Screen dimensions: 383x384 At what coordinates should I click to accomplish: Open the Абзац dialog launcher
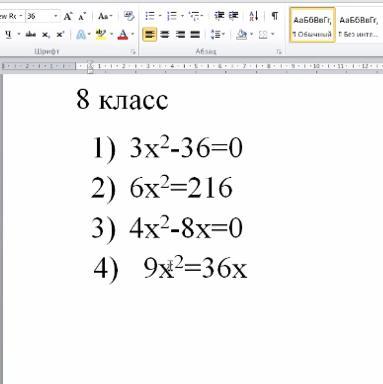279,52
